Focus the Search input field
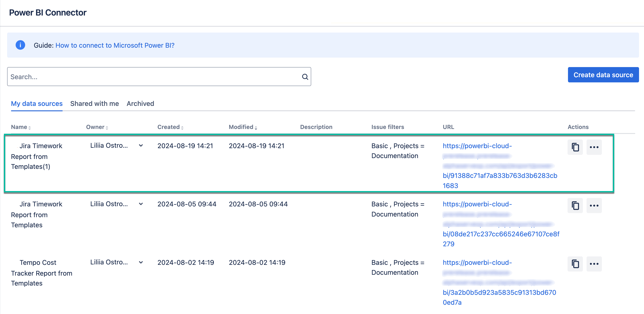644x314 pixels. point(154,77)
